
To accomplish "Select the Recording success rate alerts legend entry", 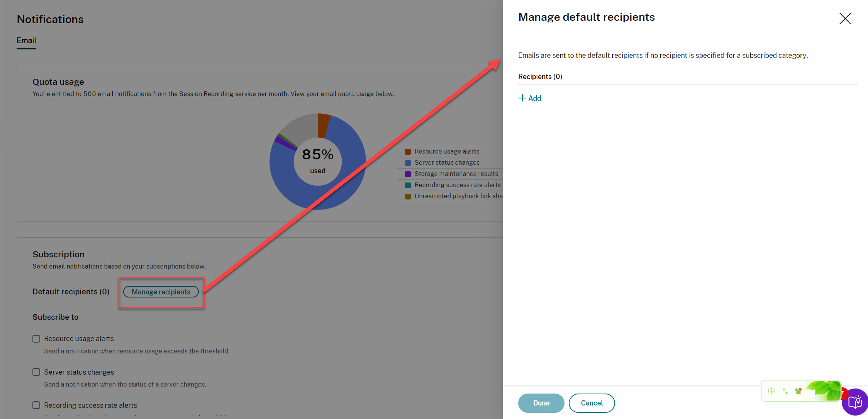I will pos(458,185).
